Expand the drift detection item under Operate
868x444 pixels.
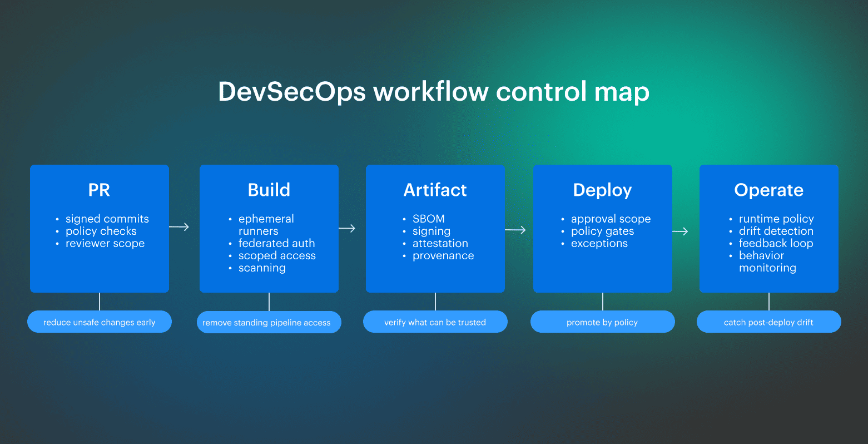(776, 231)
